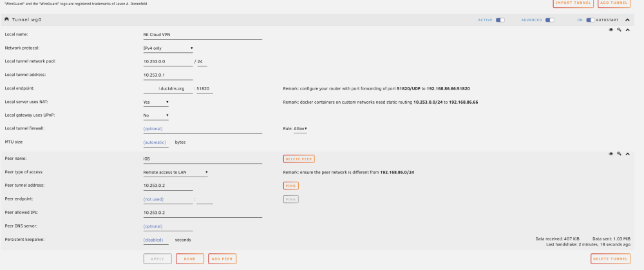Edit the Local name field RK Cloud VPN
The width and height of the screenshot is (644, 270).
click(x=202, y=35)
